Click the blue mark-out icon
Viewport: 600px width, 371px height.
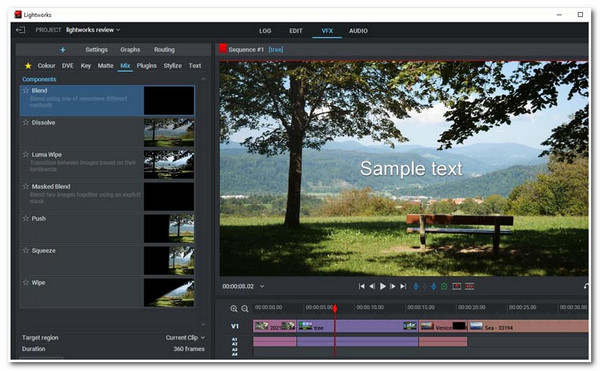coord(434,286)
